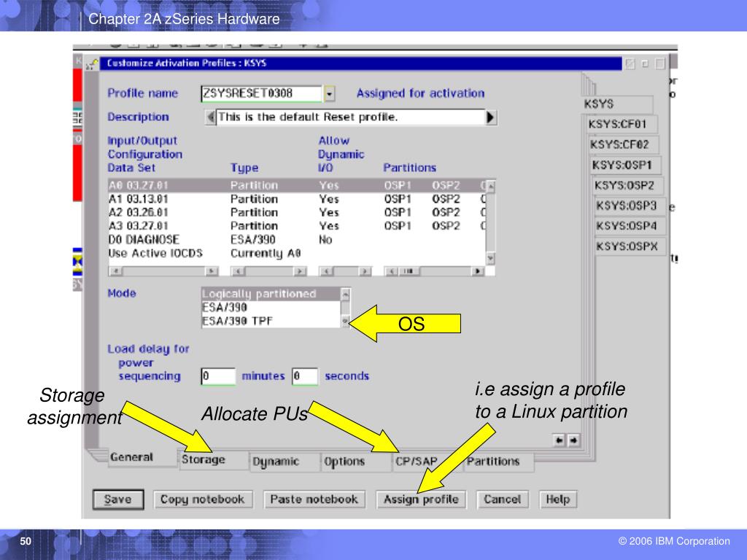Screen dimensions: 747x560
Task: Click Paste notebook button
Action: (314, 499)
